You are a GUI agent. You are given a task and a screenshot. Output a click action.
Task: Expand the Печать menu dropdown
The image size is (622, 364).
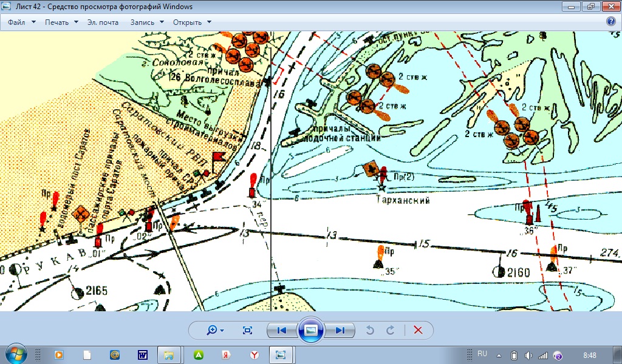click(61, 22)
